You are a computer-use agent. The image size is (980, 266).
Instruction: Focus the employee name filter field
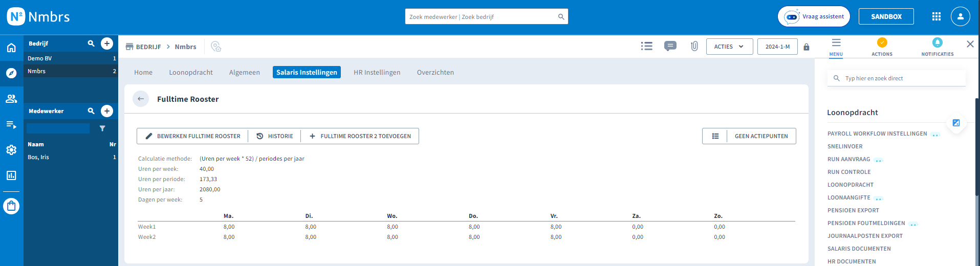pyautogui.click(x=58, y=128)
